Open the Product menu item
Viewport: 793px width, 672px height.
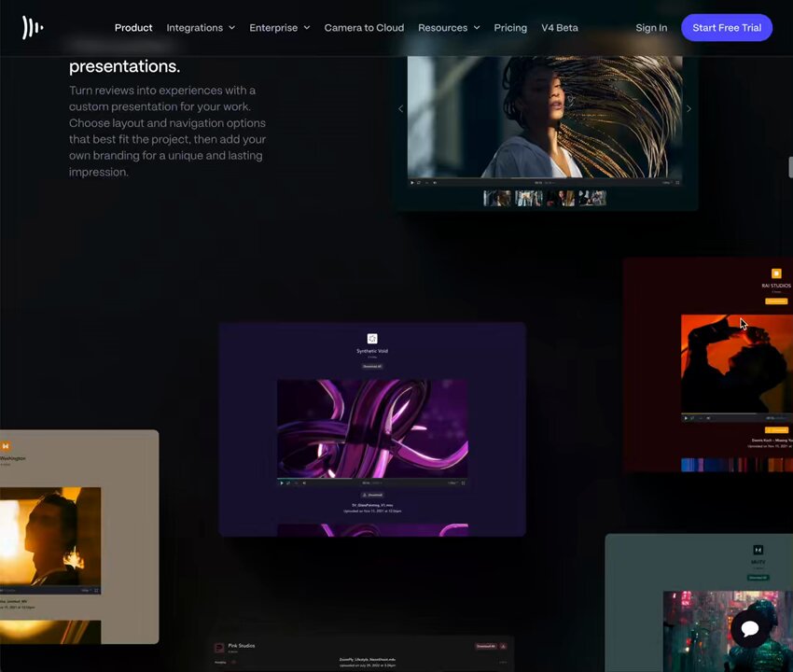click(133, 27)
